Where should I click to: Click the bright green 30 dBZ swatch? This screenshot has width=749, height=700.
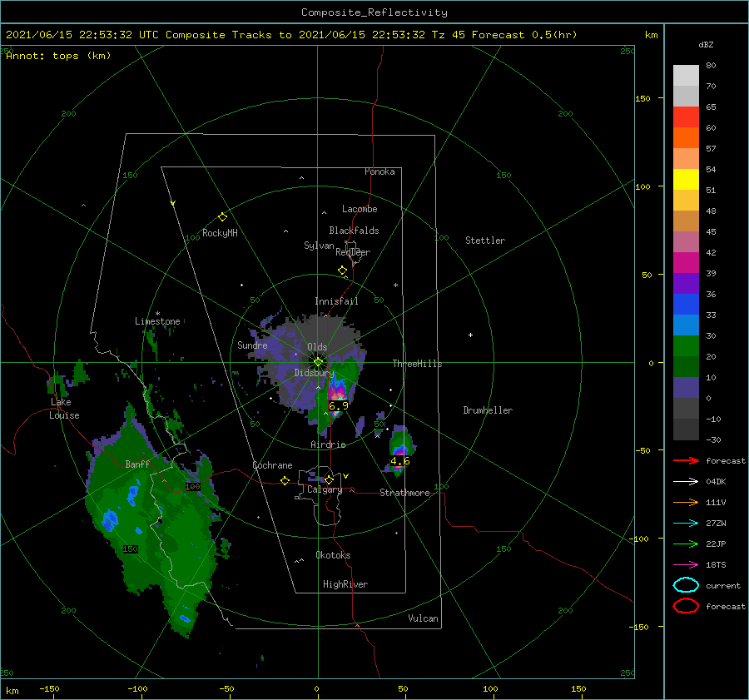point(686,346)
